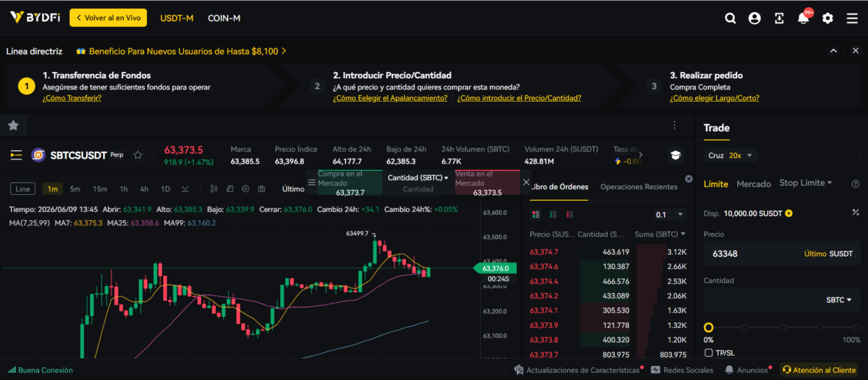Click Volver al en Vivo button
This screenshot has width=868, height=380.
click(x=108, y=18)
